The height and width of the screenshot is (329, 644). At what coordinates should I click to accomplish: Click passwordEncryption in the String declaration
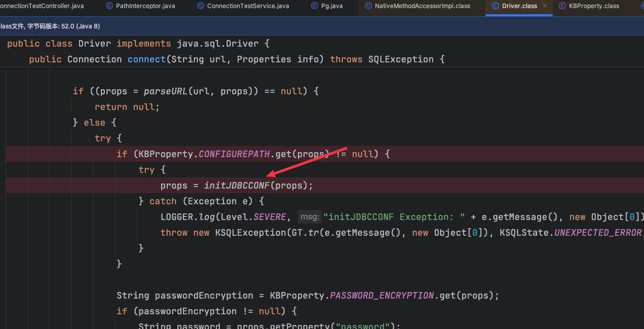click(x=204, y=296)
